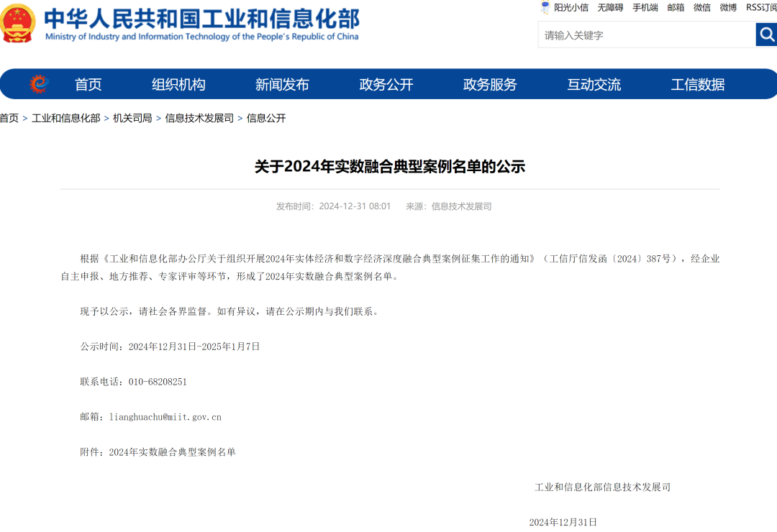This screenshot has width=777, height=532.
Task: Go to 新闻发布 section
Action: pos(282,84)
